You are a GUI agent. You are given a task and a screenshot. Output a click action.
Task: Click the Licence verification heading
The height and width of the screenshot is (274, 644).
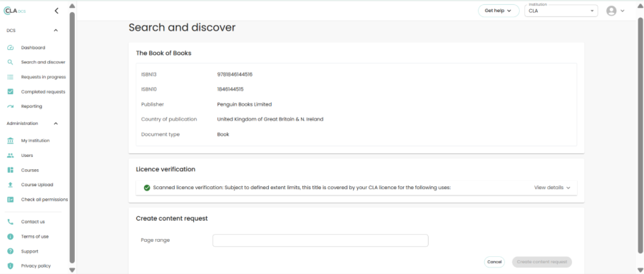tap(165, 169)
